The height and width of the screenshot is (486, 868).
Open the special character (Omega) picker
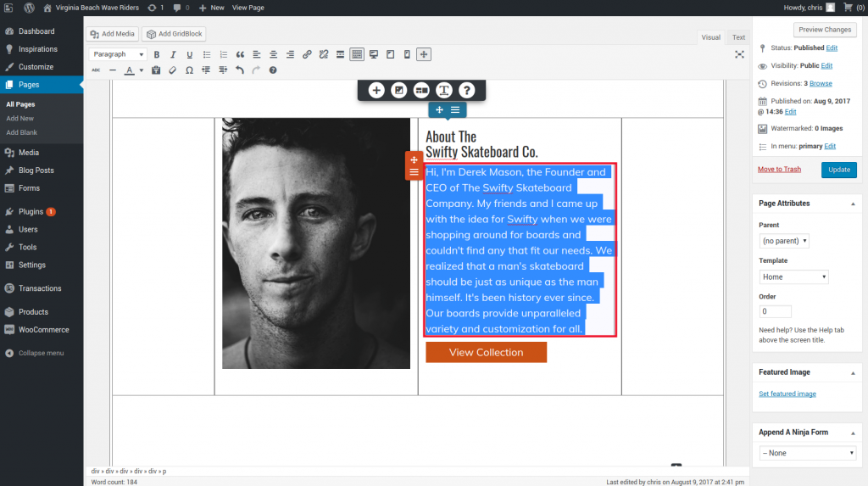tap(189, 70)
